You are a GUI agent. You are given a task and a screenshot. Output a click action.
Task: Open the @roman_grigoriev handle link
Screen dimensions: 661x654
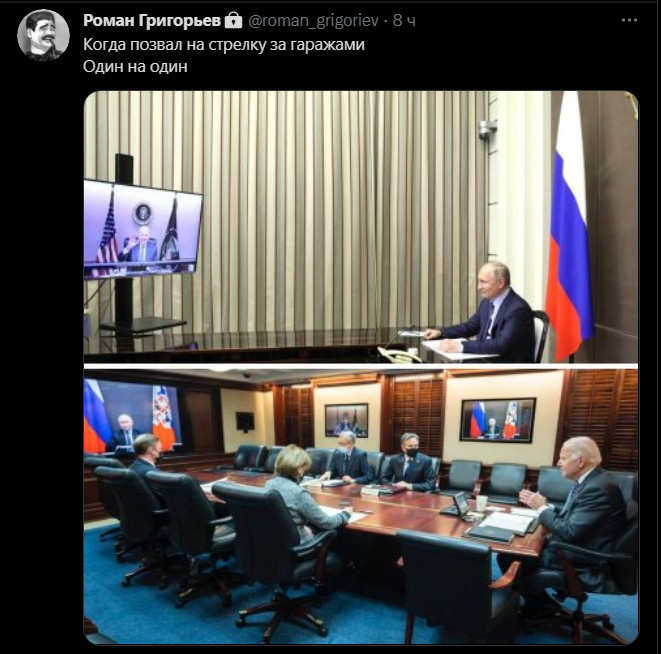point(313,20)
